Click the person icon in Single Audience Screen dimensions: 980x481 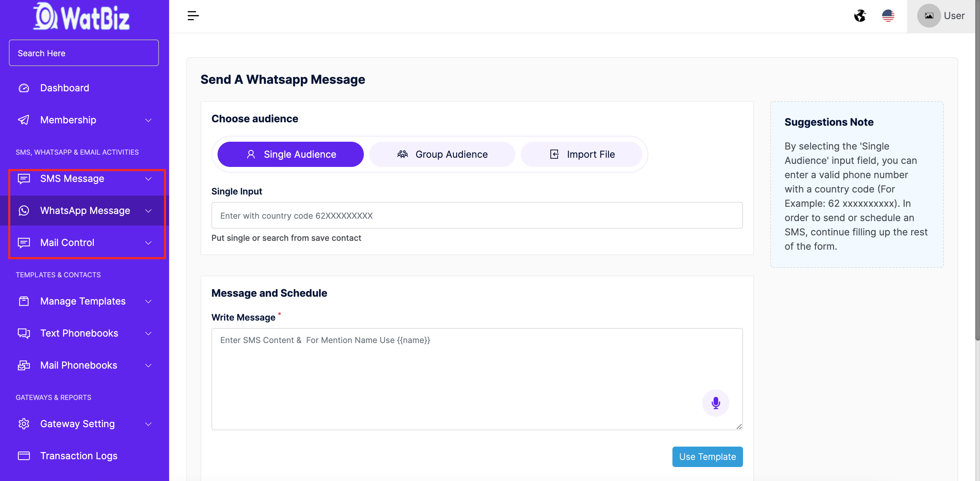pos(251,154)
